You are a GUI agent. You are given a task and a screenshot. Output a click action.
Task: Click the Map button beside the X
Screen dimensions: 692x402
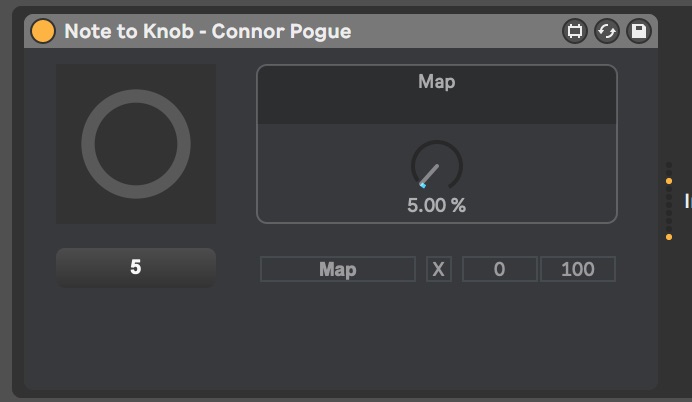pos(337,269)
